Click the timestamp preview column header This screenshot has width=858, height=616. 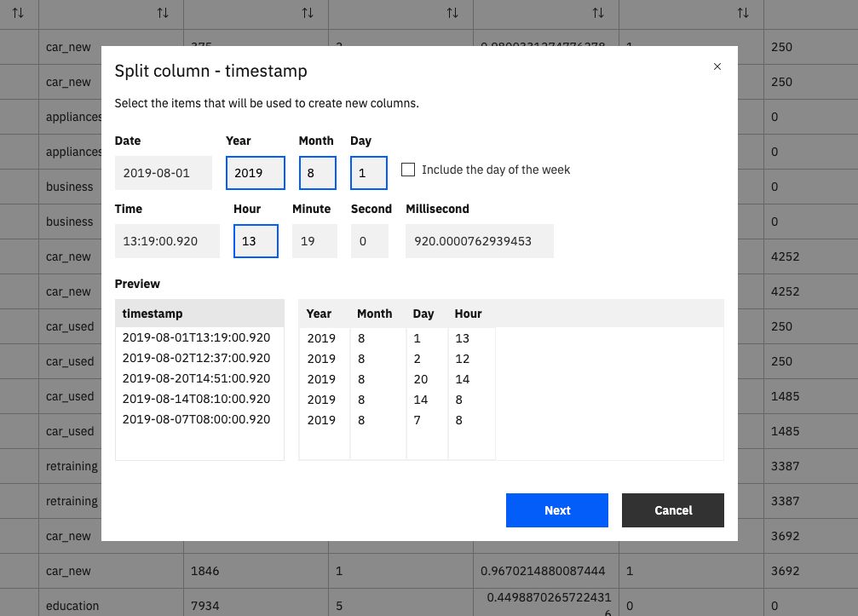click(x=199, y=314)
